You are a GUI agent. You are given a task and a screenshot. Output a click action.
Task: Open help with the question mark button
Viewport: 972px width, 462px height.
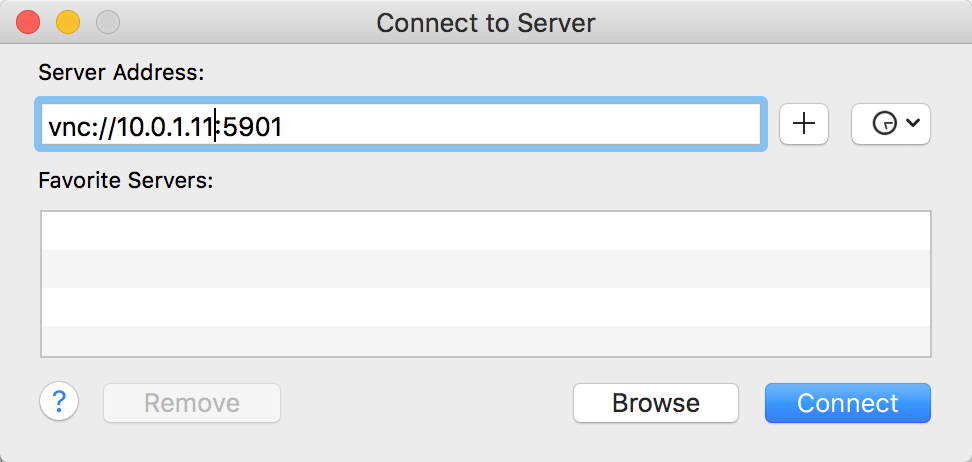tap(59, 402)
